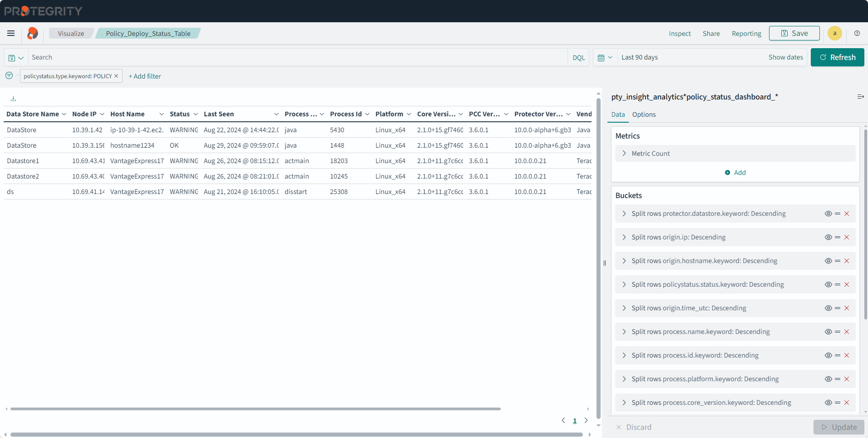This screenshot has height=438, width=868.
Task: Click the Add filter link
Action: click(145, 76)
